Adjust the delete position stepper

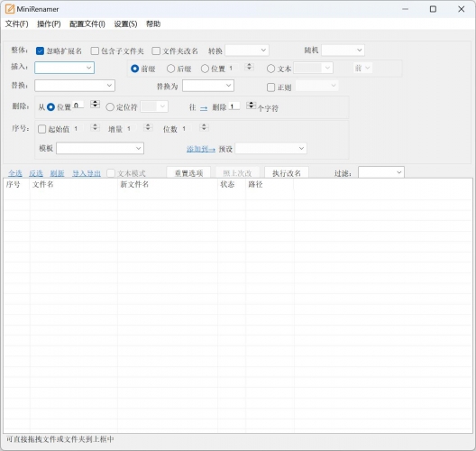[95, 104]
